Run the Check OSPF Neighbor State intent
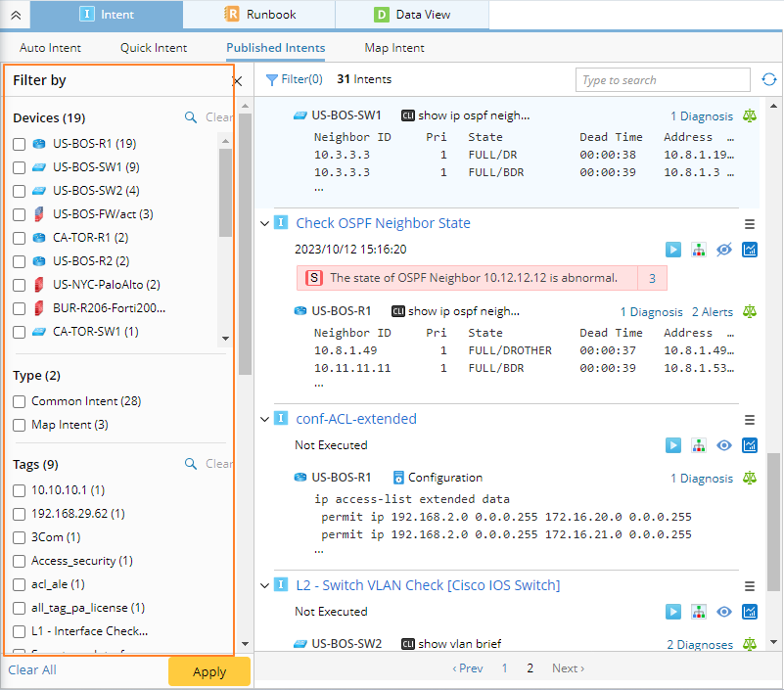This screenshot has height=690, width=784. 673,250
